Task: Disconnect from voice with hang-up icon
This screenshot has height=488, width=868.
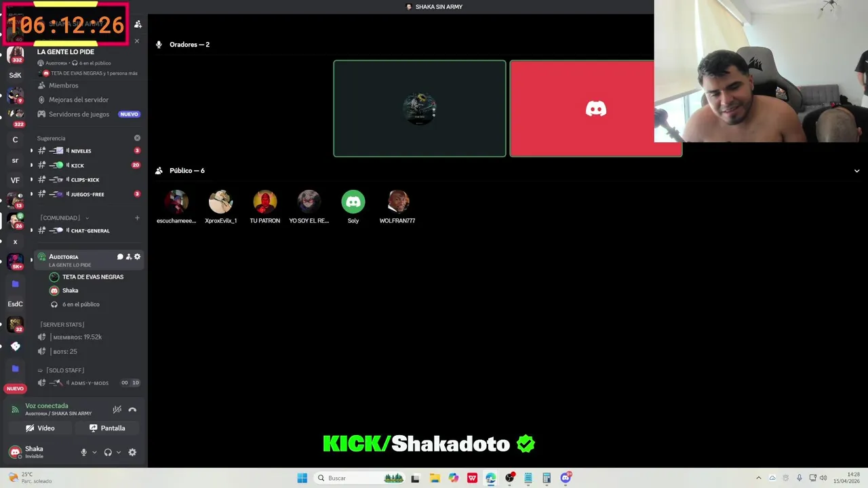Action: click(x=132, y=409)
